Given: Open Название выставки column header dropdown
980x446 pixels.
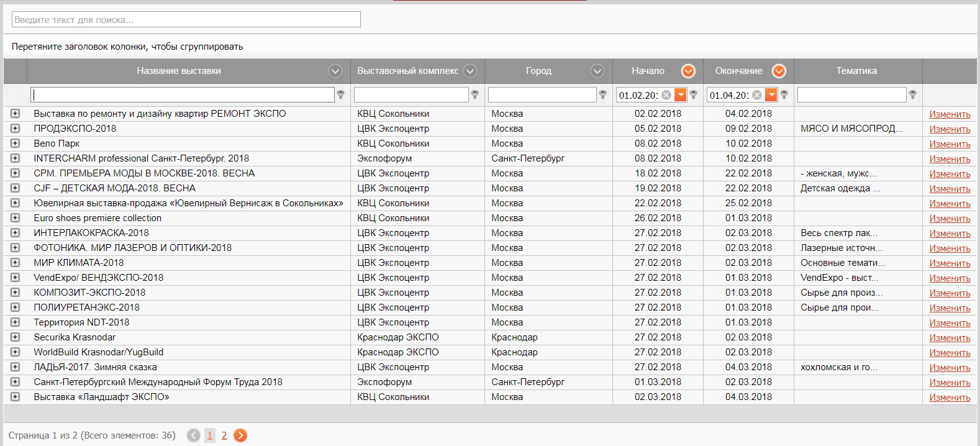Looking at the screenshot, I should coord(335,71).
